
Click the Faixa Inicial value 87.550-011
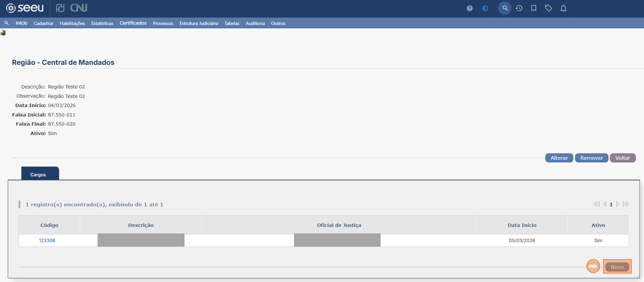[62, 115]
